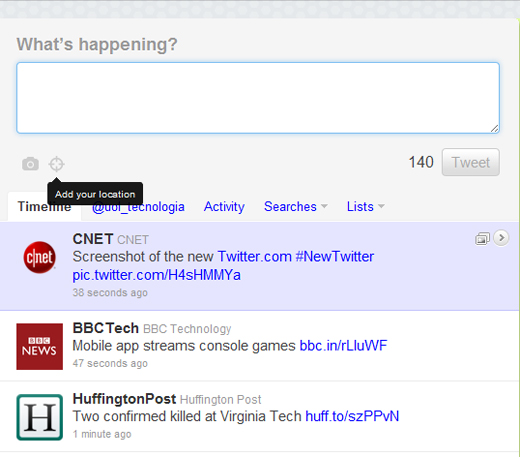
Task: Open the Searches dropdown
Action: point(296,207)
